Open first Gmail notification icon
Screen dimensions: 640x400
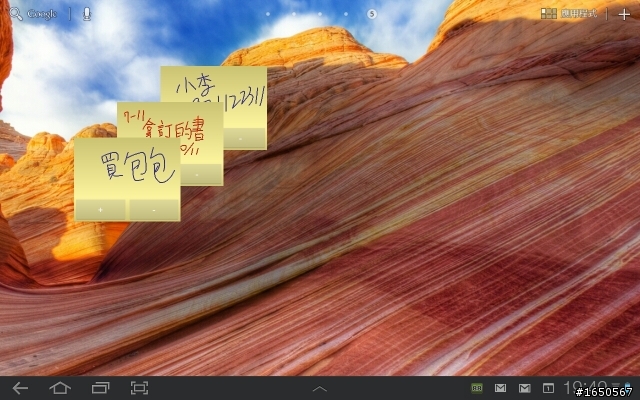(500, 388)
